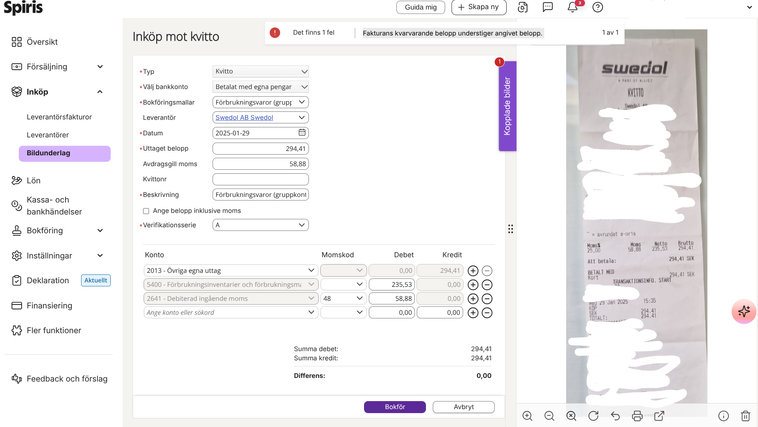Open the help question mark icon
The width and height of the screenshot is (758, 427).
pos(598,7)
